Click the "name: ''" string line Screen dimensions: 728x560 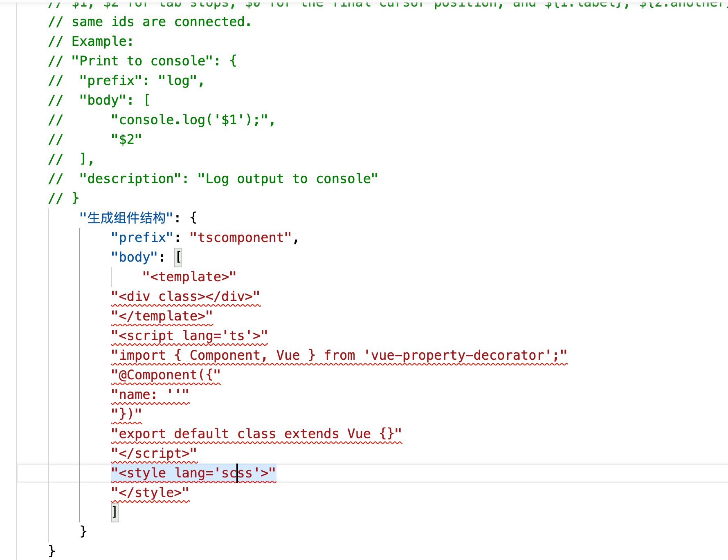coord(150,394)
